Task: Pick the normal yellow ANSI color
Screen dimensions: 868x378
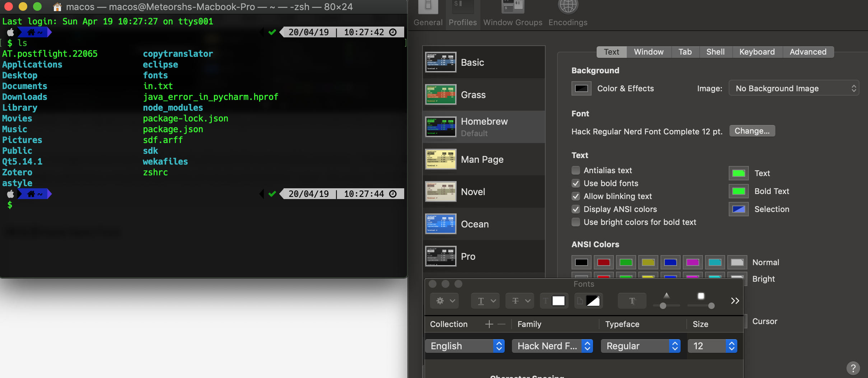Action: point(648,262)
